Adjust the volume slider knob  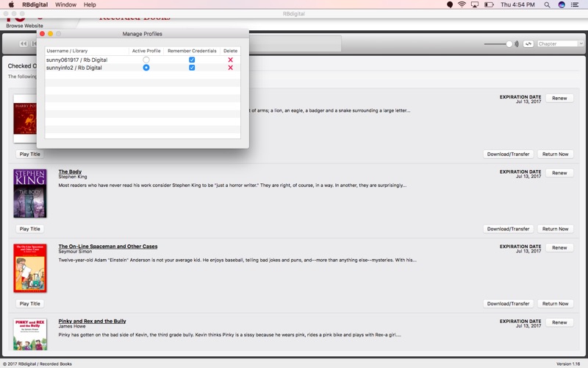tap(509, 44)
